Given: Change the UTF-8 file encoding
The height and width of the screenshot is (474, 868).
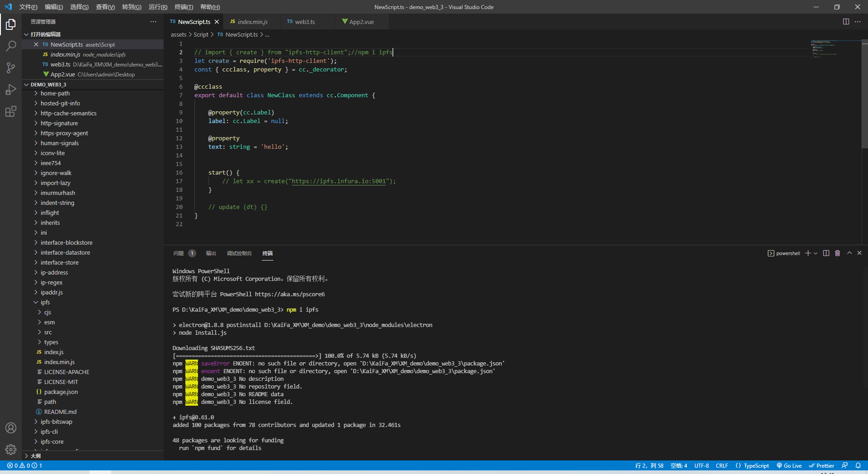Looking at the screenshot, I should point(702,465).
